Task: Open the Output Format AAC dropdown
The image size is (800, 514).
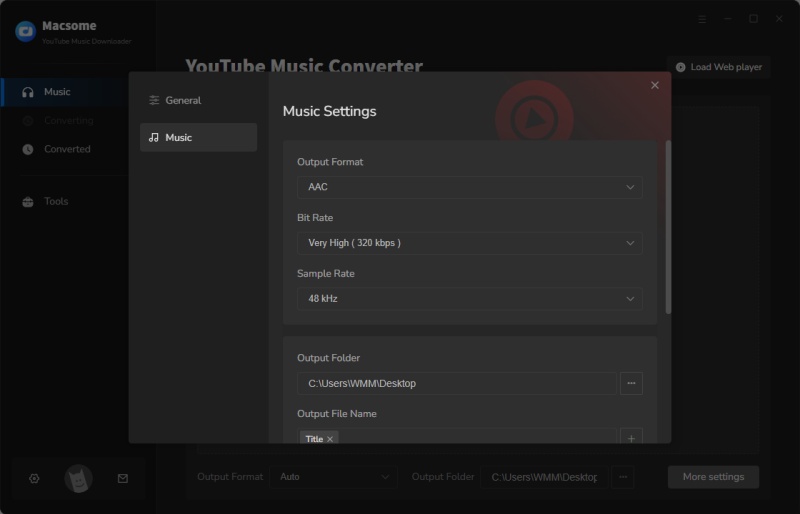Action: tap(469, 187)
